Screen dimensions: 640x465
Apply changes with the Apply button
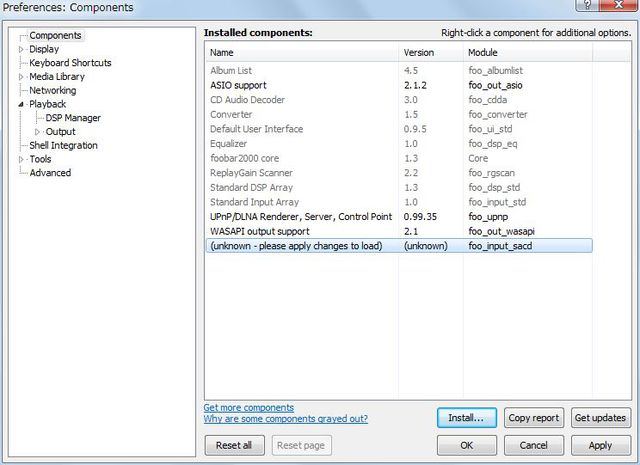pos(600,445)
